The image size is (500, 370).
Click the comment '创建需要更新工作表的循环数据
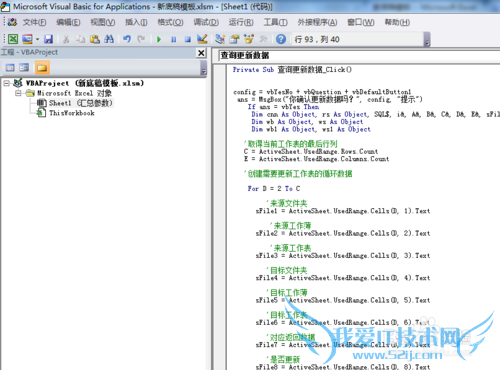pyautogui.click(x=298, y=174)
